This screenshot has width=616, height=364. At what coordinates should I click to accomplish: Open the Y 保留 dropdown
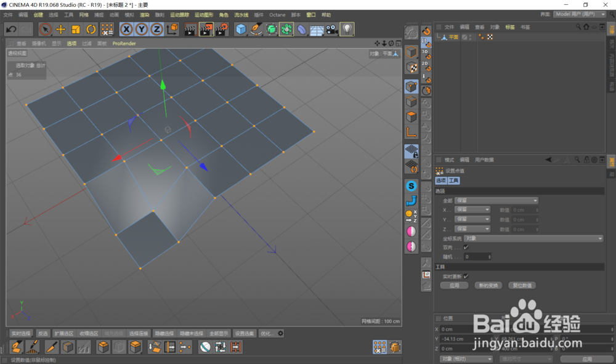point(472,219)
